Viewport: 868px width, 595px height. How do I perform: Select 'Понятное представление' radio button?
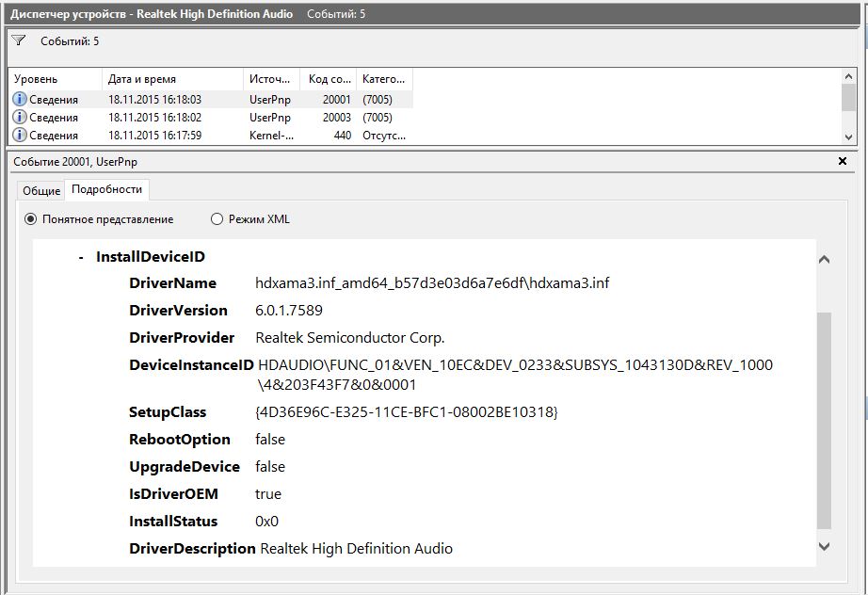[30, 219]
